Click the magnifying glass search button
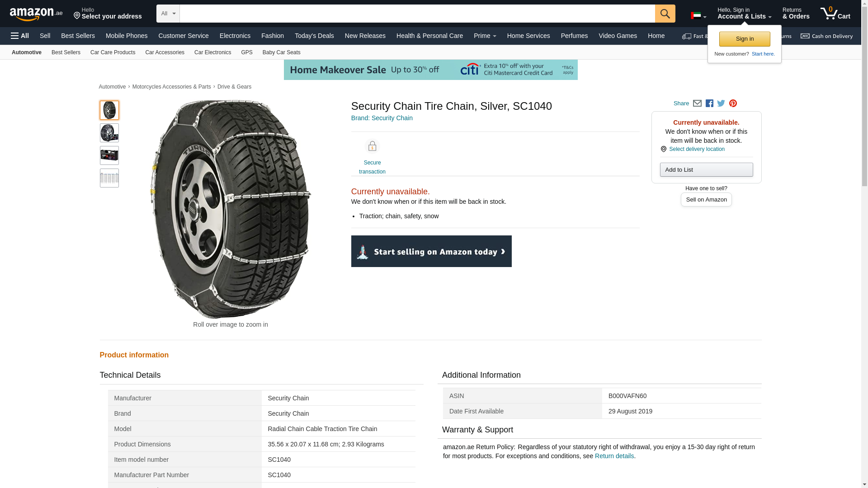This screenshot has height=488, width=868. [x=665, y=14]
